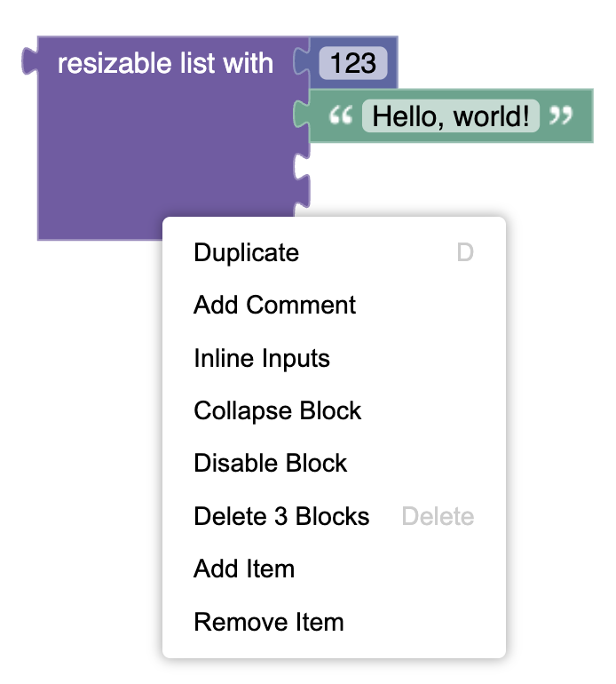Edit the Hello, world! text field

451,116
